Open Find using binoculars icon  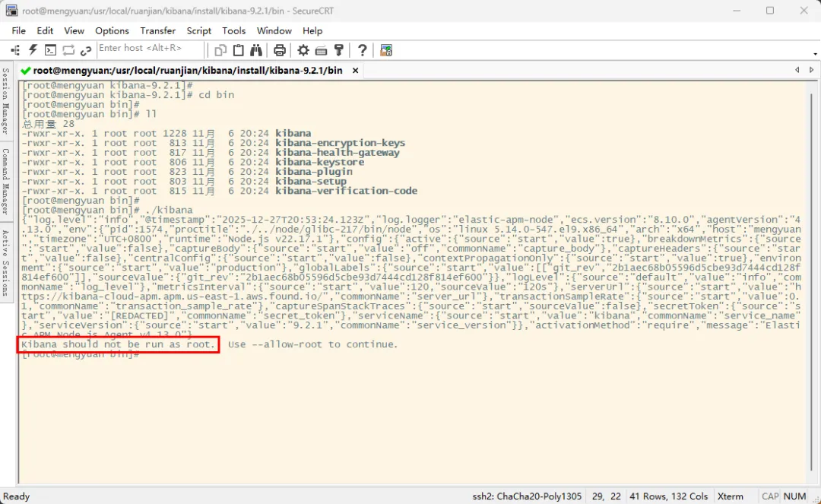(256, 50)
